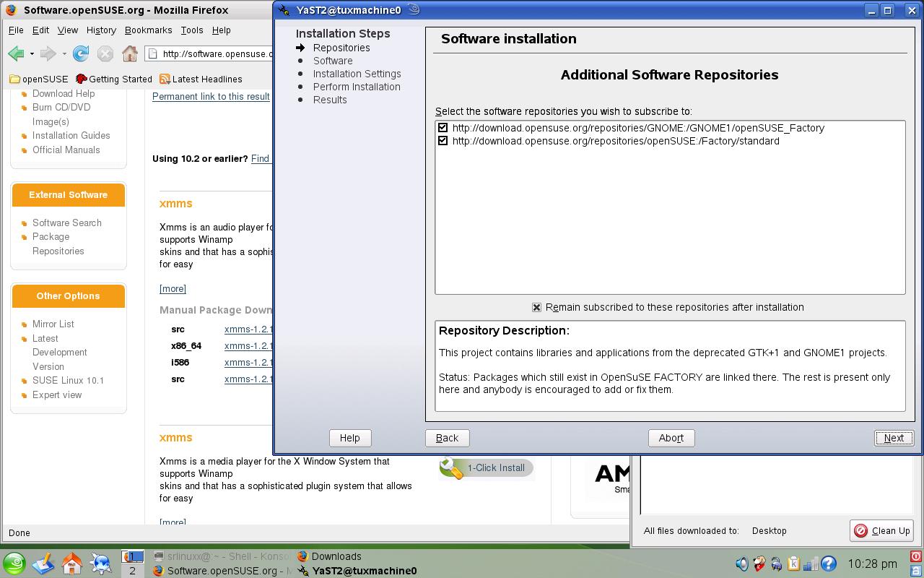Switch to Software.openSUSE.org taskbar entry

222,571
